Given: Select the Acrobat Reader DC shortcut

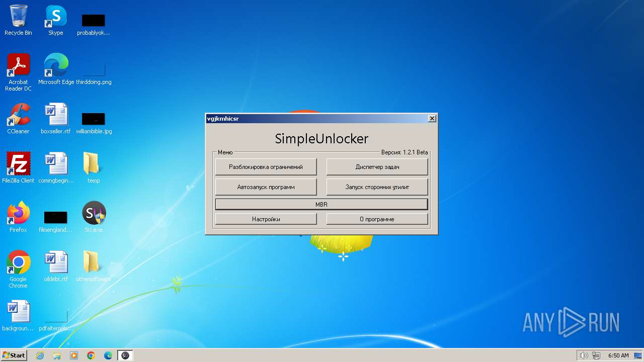Looking at the screenshot, I should tap(18, 72).
